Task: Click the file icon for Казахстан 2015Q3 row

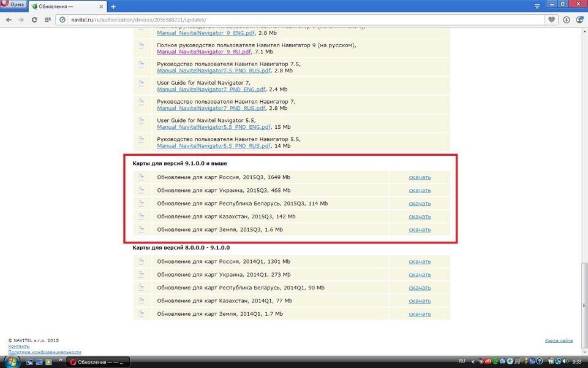Action: [x=141, y=217]
